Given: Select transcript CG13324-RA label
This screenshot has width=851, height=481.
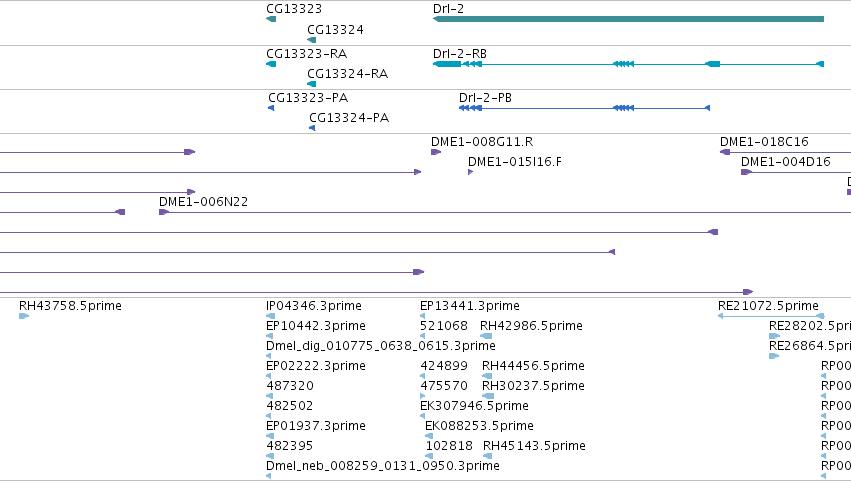Looking at the screenshot, I should click(347, 74).
